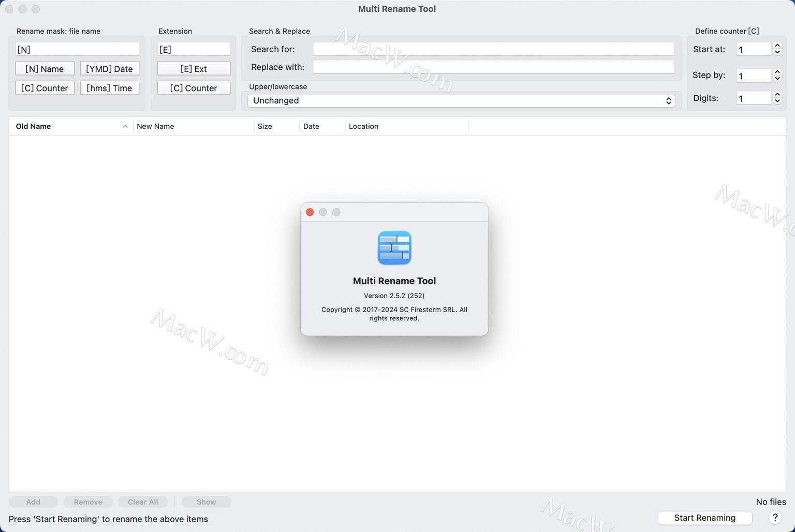This screenshot has height=532, width=795.
Task: Click the Version 2.5.2 (252) text
Action: (394, 295)
